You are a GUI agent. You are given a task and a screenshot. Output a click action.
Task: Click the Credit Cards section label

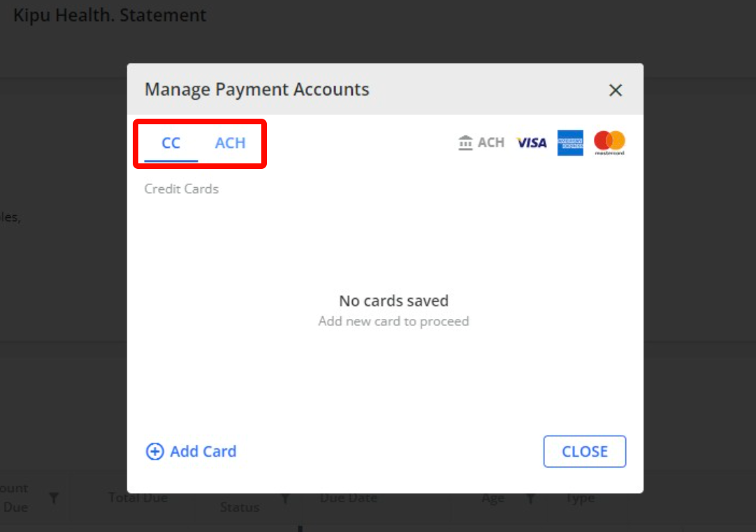click(181, 189)
